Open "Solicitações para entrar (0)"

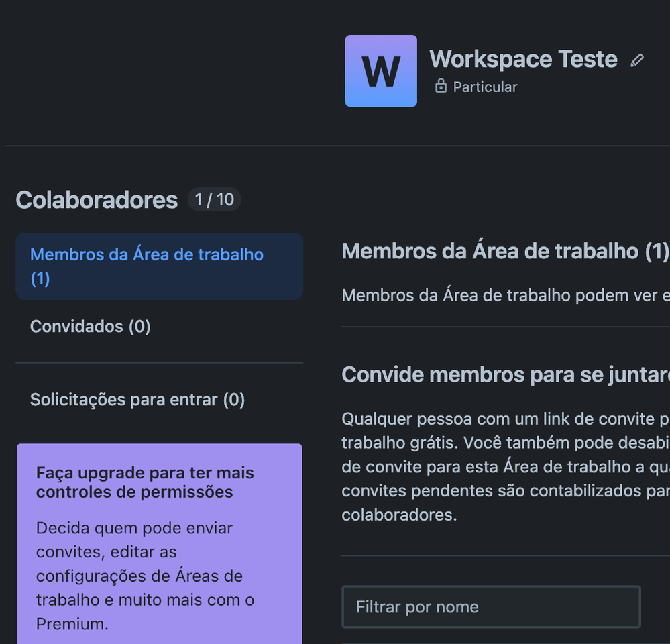pos(137,399)
